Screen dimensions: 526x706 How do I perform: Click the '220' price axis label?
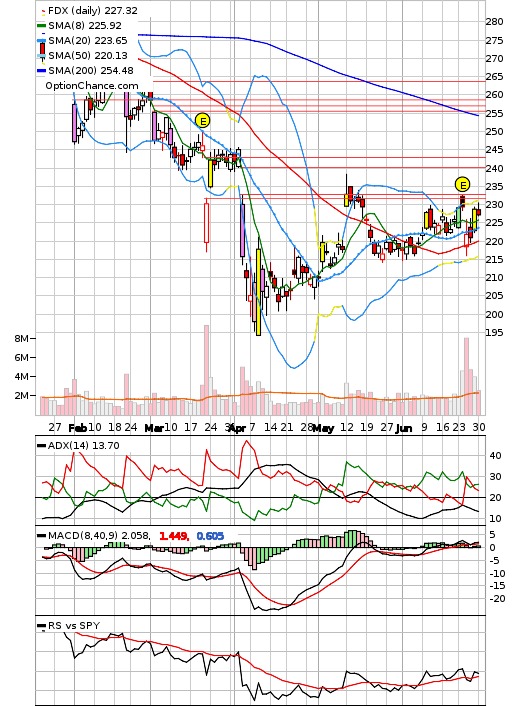click(x=494, y=241)
